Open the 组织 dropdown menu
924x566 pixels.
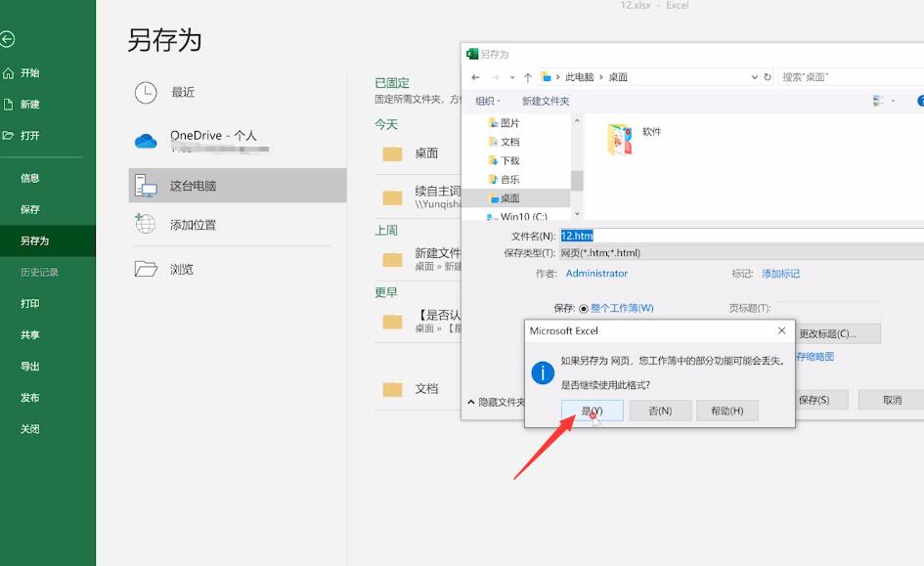(x=487, y=102)
